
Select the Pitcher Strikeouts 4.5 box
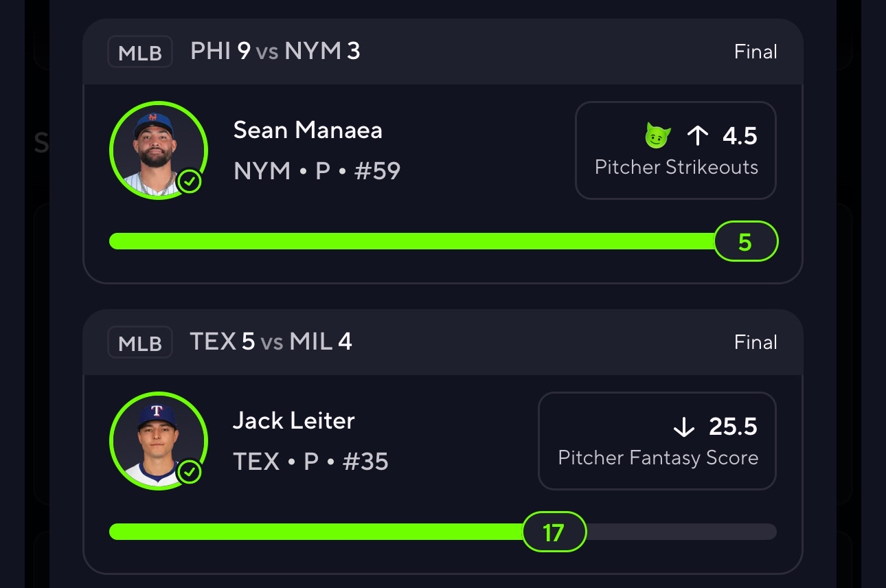pyautogui.click(x=675, y=151)
